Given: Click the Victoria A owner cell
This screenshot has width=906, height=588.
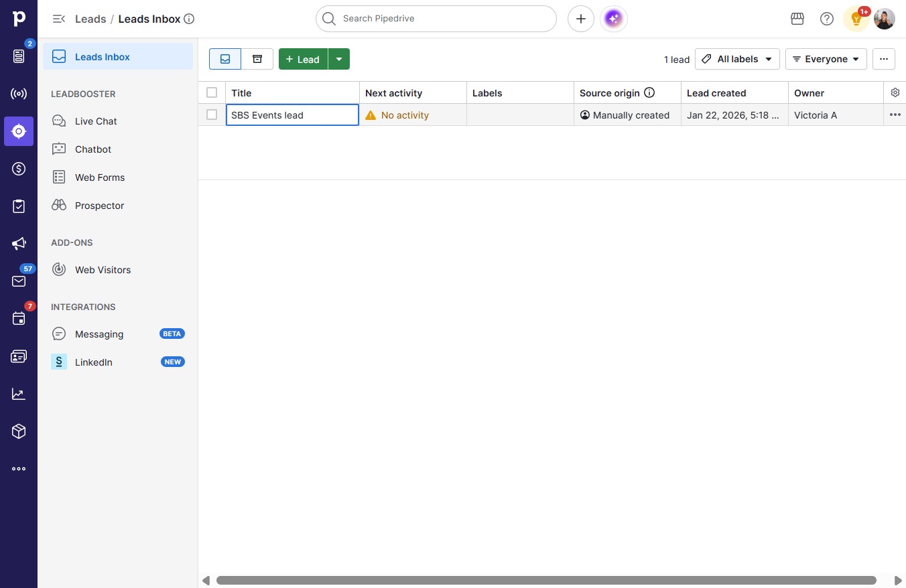Looking at the screenshot, I should pos(836,115).
